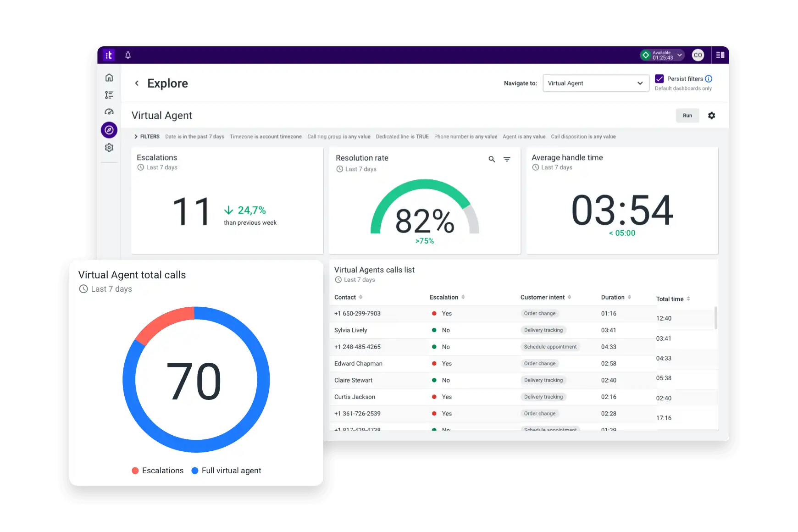Image resolution: width=798 pixels, height=532 pixels.
Task: Open the Available status dropdown arrow
Action: [679, 55]
